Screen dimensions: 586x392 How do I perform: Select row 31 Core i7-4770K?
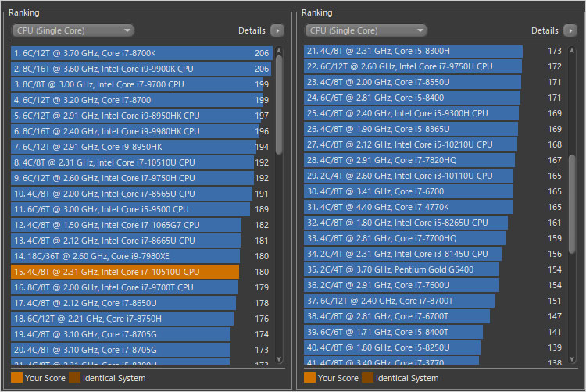tap(434, 207)
